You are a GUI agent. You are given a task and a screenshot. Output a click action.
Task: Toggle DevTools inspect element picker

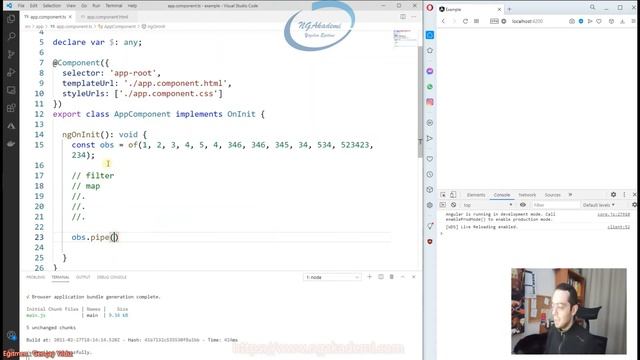(x=443, y=195)
